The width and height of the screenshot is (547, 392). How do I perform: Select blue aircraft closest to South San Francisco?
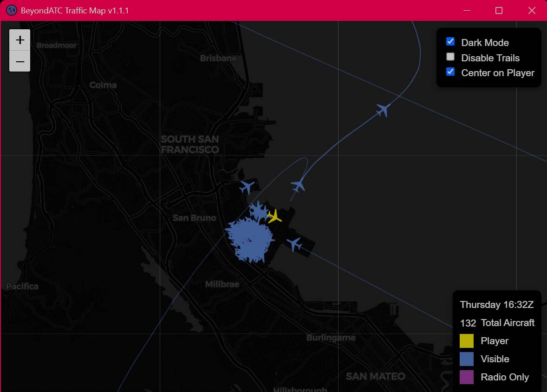point(247,187)
